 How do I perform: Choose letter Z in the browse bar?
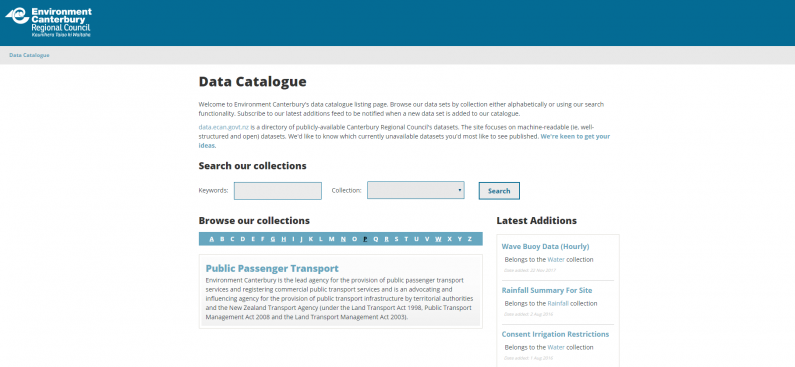470,239
